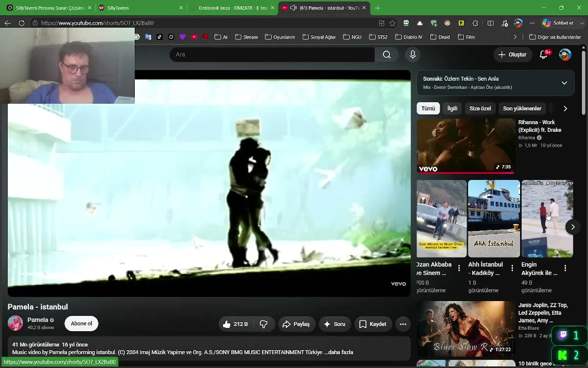Open the purple heart bookmark icon
Screen dimensions: 588x368
pyautogui.click(x=183, y=37)
